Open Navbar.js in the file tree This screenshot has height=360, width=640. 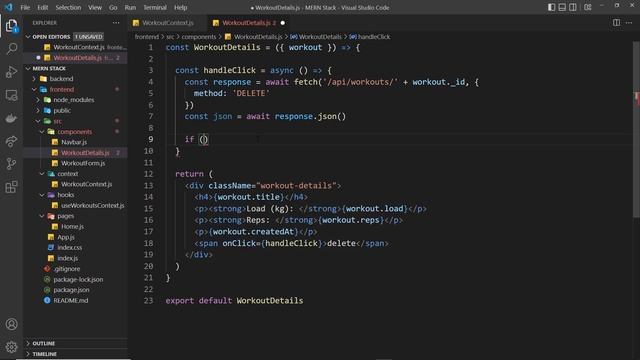click(74, 142)
